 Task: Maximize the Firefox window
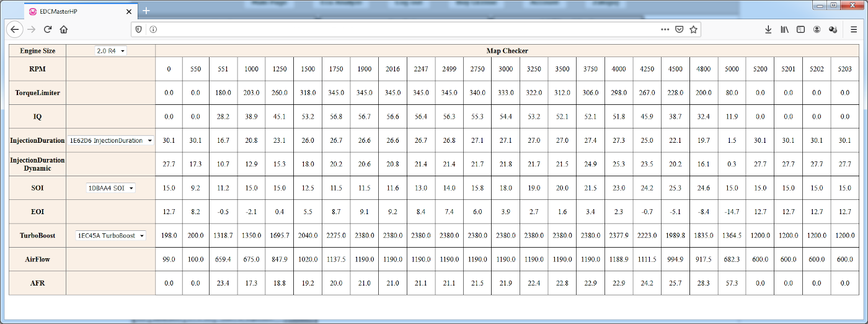click(834, 5)
